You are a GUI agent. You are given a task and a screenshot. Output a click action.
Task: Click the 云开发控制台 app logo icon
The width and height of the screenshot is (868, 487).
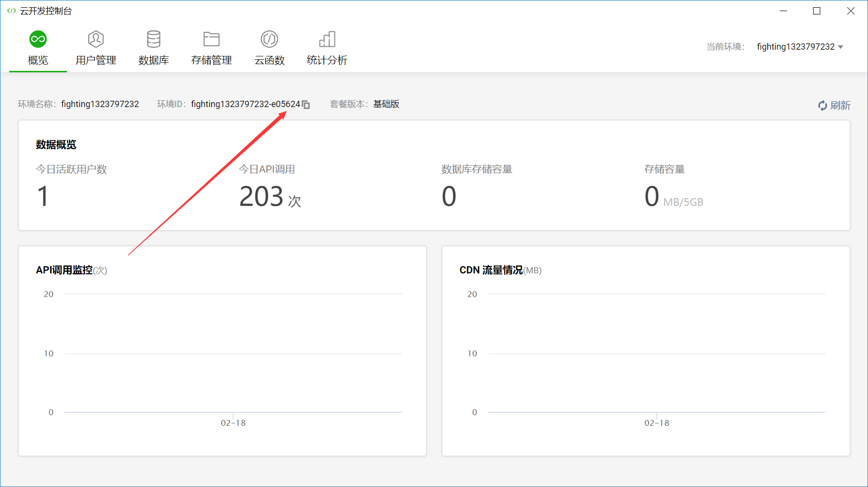pos(11,11)
